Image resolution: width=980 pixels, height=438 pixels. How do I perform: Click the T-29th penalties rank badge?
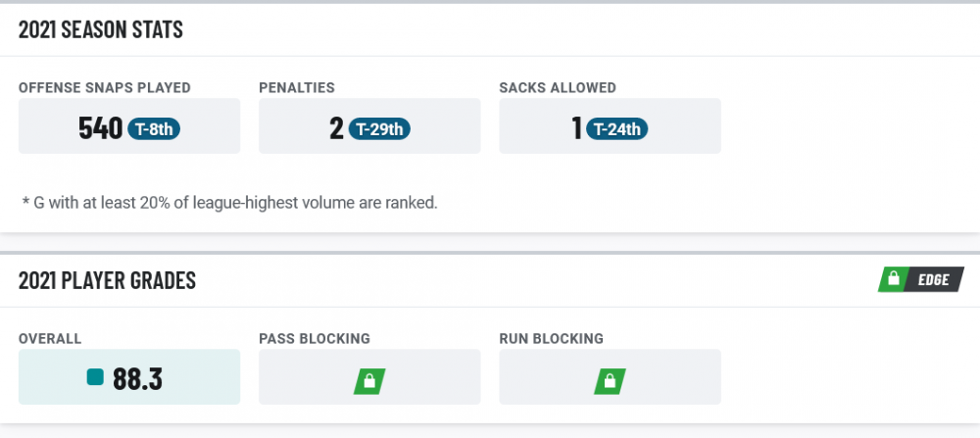(x=379, y=129)
